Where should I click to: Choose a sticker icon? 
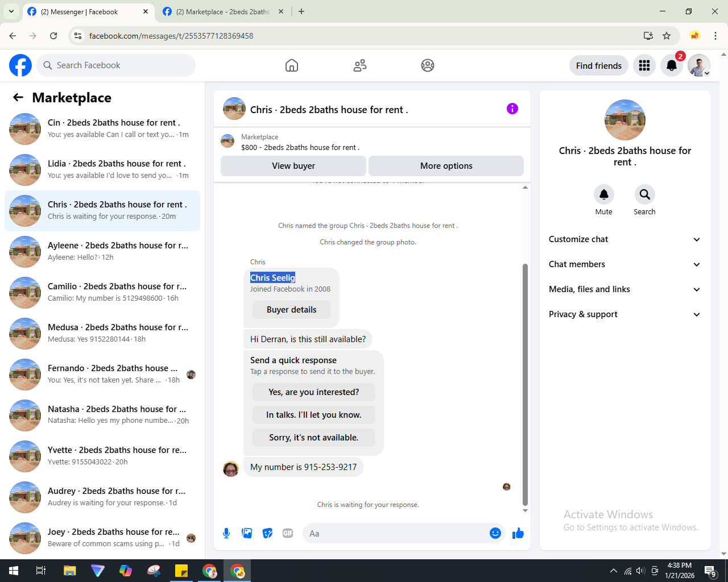[267, 533]
